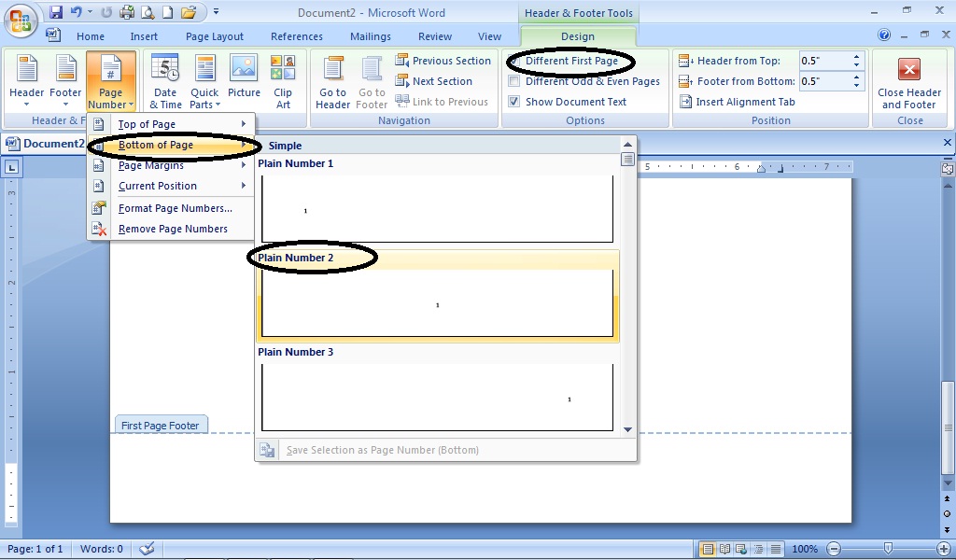956x560 pixels.
Task: Switch to the Insert tab
Action: [x=144, y=36]
